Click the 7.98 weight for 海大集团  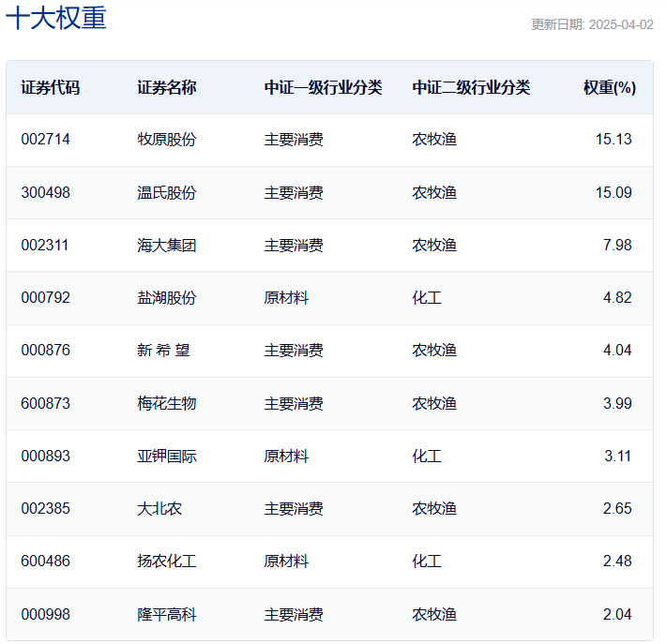tap(617, 245)
